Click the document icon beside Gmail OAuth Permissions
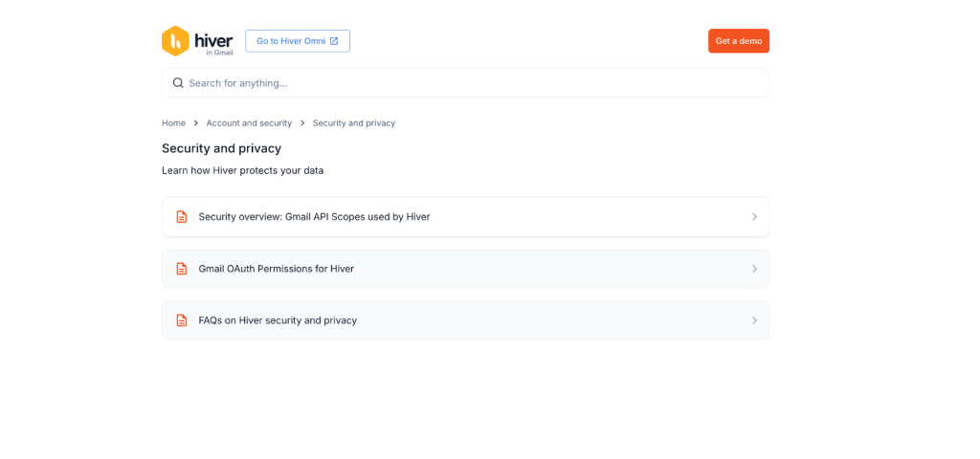Image resolution: width=980 pixels, height=459 pixels. click(x=182, y=269)
